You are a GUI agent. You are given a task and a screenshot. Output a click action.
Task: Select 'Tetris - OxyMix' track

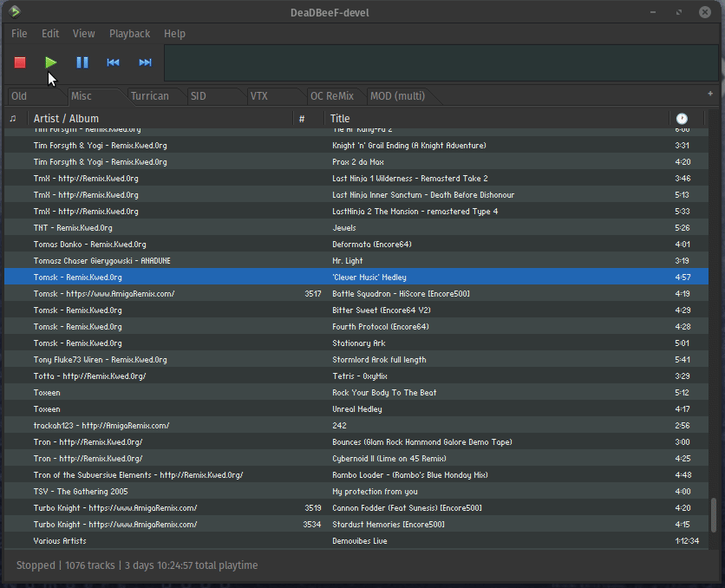click(x=356, y=376)
